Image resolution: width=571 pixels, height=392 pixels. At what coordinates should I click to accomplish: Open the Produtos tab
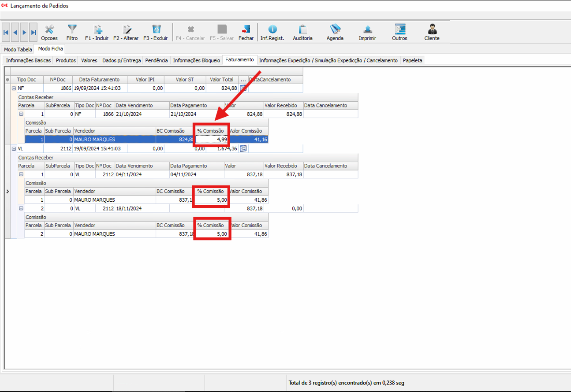pyautogui.click(x=66, y=60)
